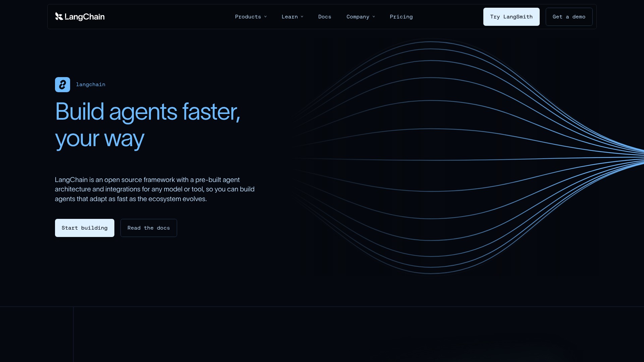Click the LangChain logo in the navbar
Image resolution: width=644 pixels, height=362 pixels.
[80, 16]
